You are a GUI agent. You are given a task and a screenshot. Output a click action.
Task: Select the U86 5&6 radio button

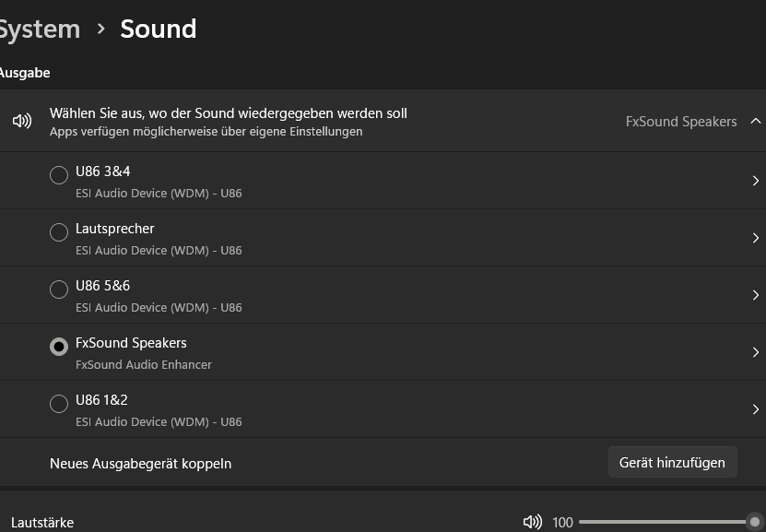(59, 290)
